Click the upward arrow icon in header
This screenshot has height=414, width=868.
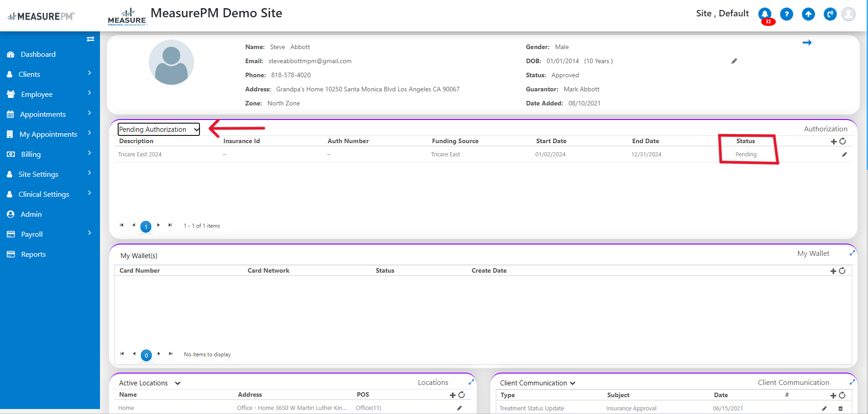tap(808, 15)
